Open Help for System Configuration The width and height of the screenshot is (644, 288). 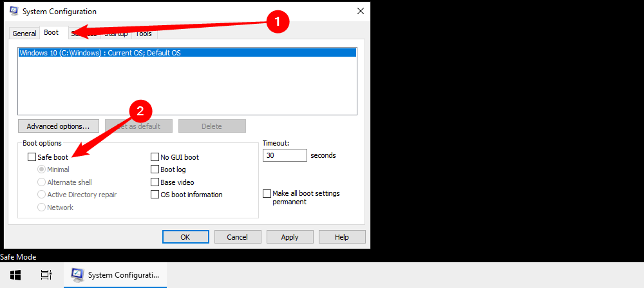(342, 237)
